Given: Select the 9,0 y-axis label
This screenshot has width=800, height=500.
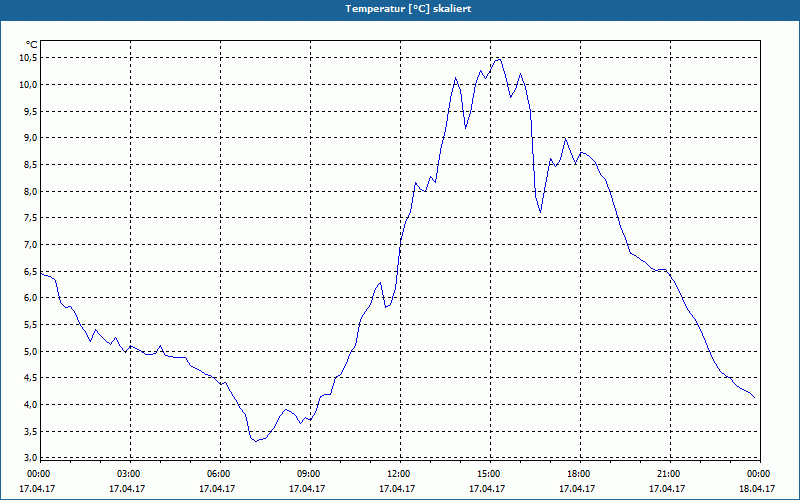Looking at the screenshot, I should [31, 138].
